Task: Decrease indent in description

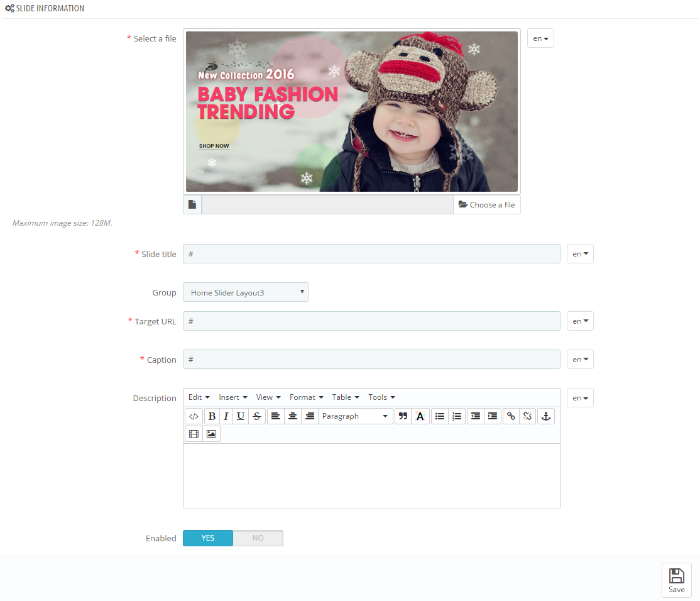Action: pos(476,416)
